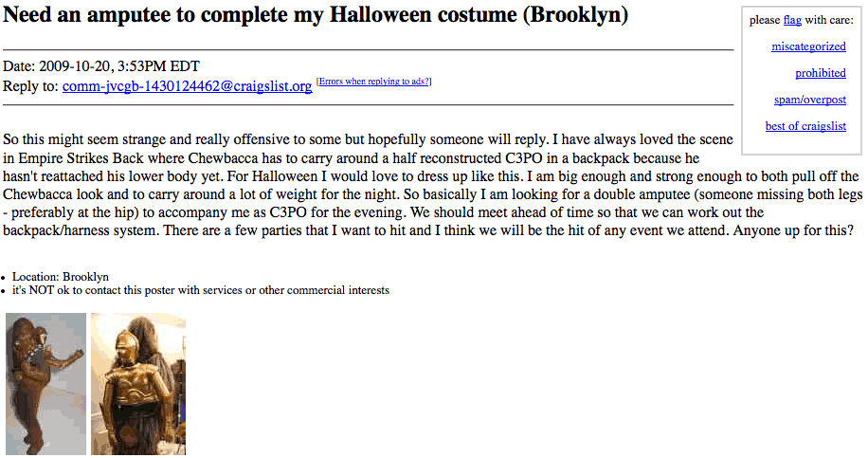Flag the post as prohibited
This screenshot has width=868, height=458.
click(x=820, y=73)
